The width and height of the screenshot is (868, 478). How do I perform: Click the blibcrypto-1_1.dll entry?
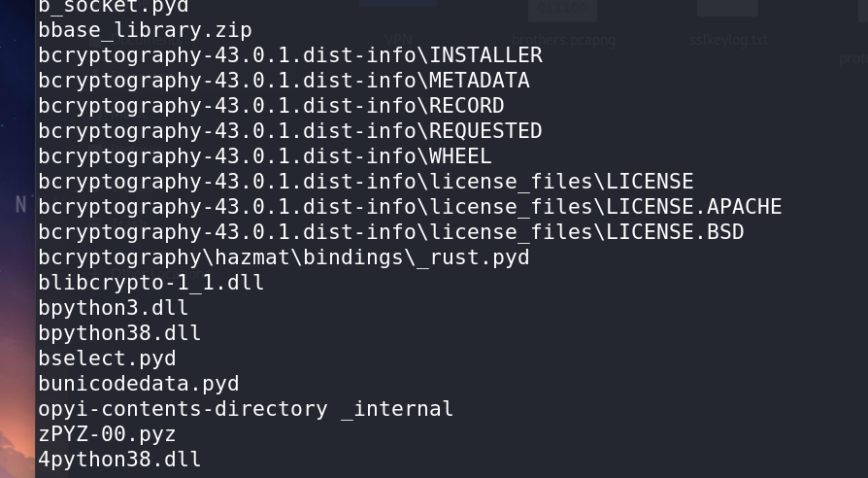tap(151, 283)
